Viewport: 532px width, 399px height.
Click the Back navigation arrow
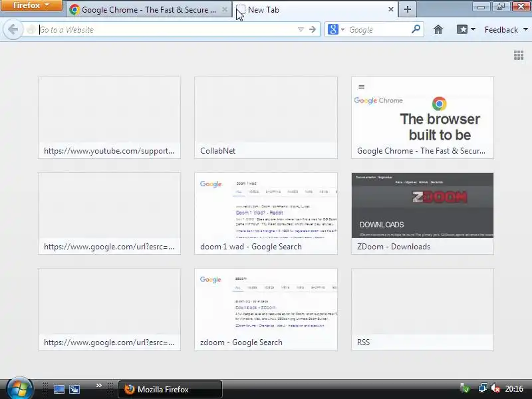(x=13, y=29)
